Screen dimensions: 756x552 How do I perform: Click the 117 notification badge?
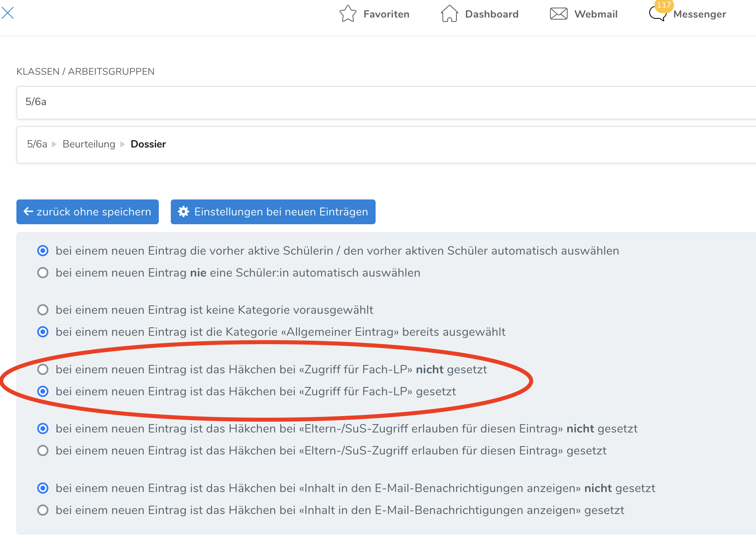pyautogui.click(x=664, y=5)
